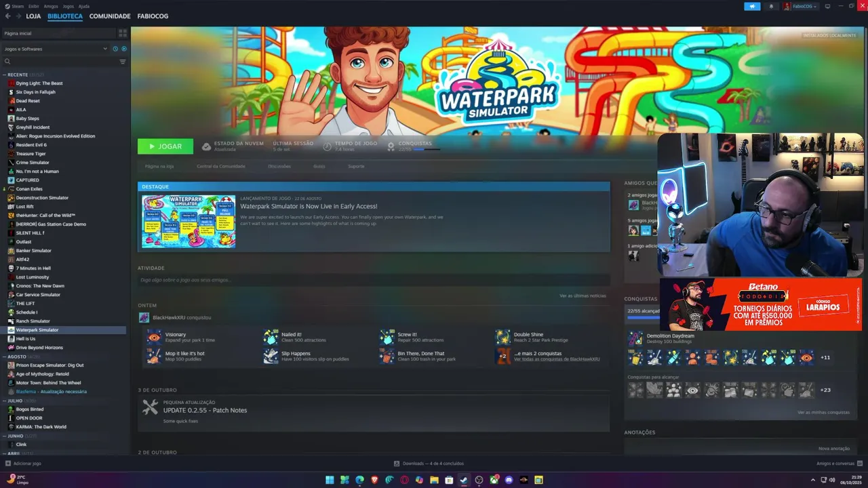Viewport: 868px width, 488px height.
Task: Open Windows Start menu on taskbar
Action: pos(330,480)
